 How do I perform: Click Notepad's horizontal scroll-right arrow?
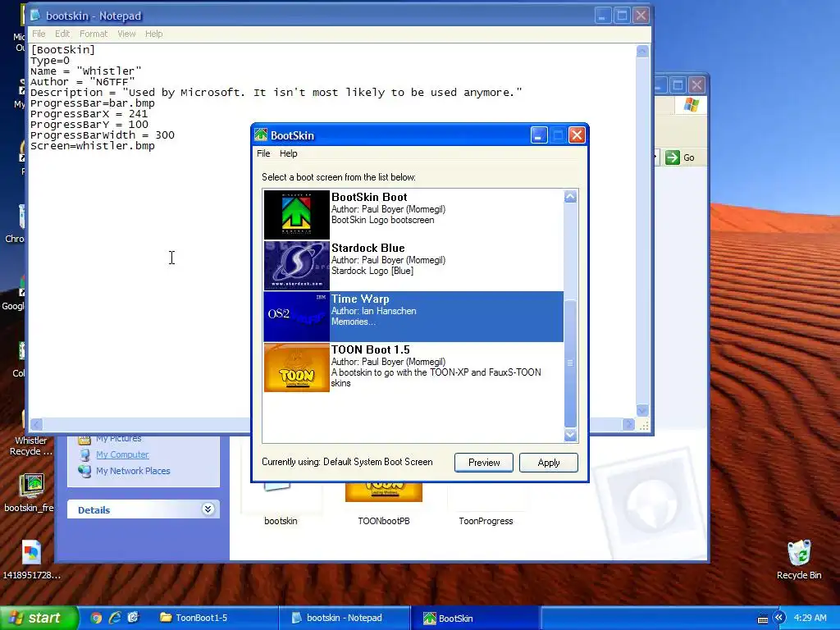click(629, 425)
